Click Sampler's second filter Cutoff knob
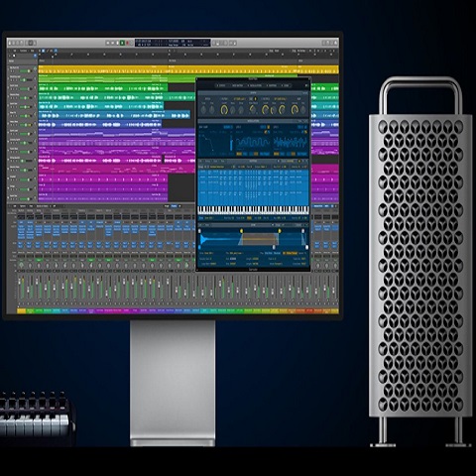This screenshot has width=476, height=476. (x=265, y=110)
